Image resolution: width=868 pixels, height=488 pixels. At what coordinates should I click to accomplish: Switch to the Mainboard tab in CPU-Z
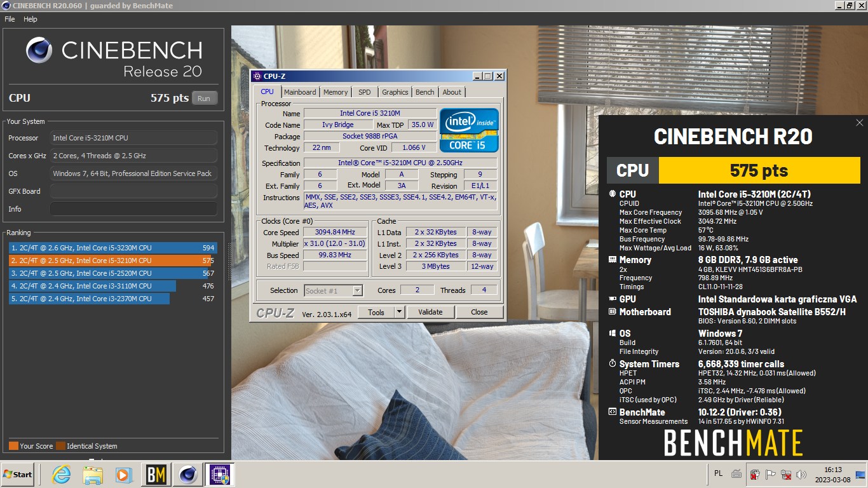[300, 92]
